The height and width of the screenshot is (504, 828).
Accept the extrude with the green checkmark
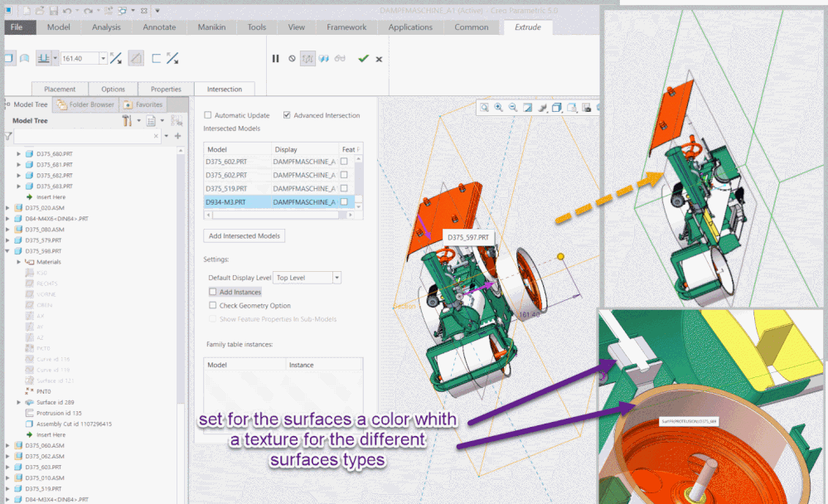tap(363, 59)
